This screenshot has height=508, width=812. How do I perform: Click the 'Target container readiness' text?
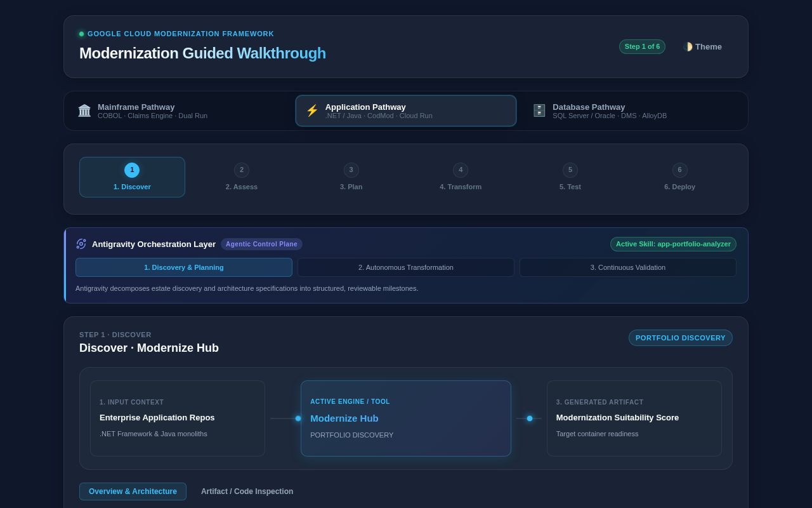[598, 434]
